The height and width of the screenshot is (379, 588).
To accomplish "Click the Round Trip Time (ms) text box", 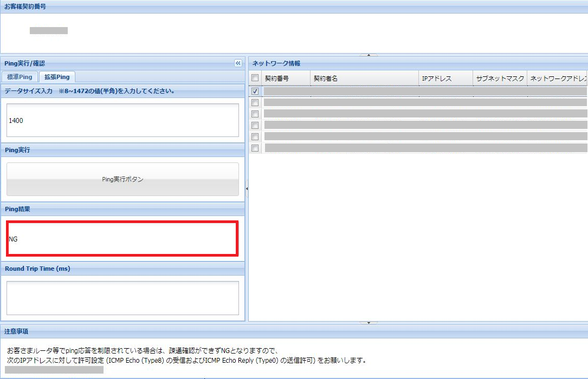I will (x=122, y=298).
